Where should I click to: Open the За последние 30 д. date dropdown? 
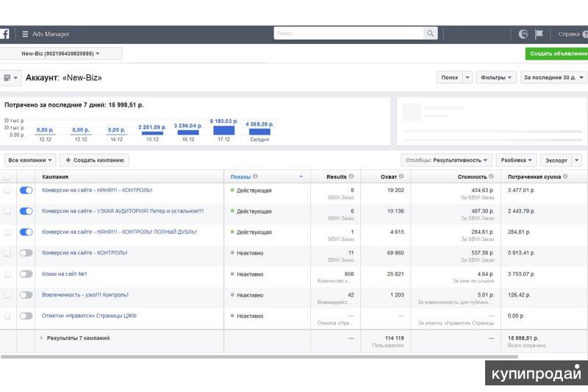553,77
